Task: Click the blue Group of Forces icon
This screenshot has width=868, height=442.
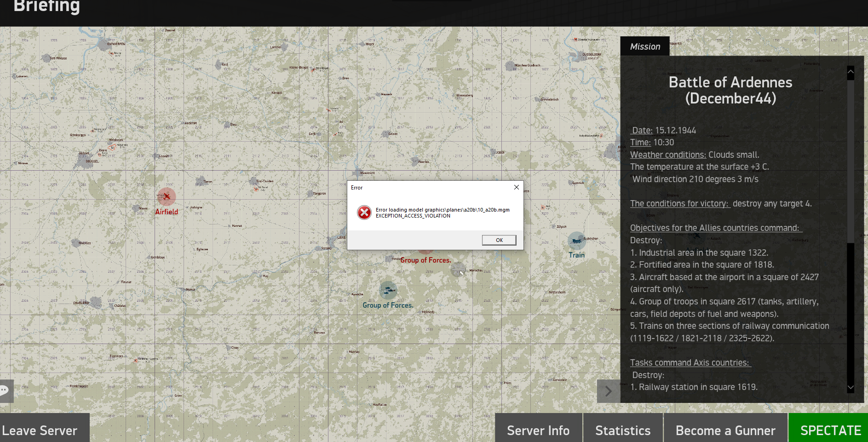Action: click(x=388, y=290)
